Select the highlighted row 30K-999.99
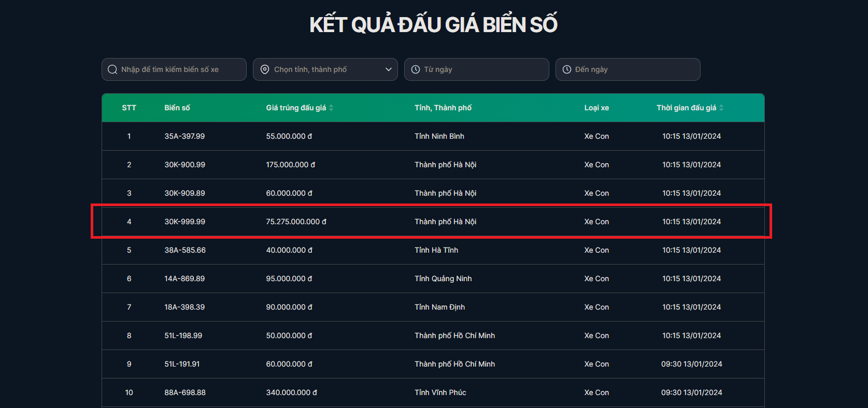868x408 pixels. coord(185,222)
